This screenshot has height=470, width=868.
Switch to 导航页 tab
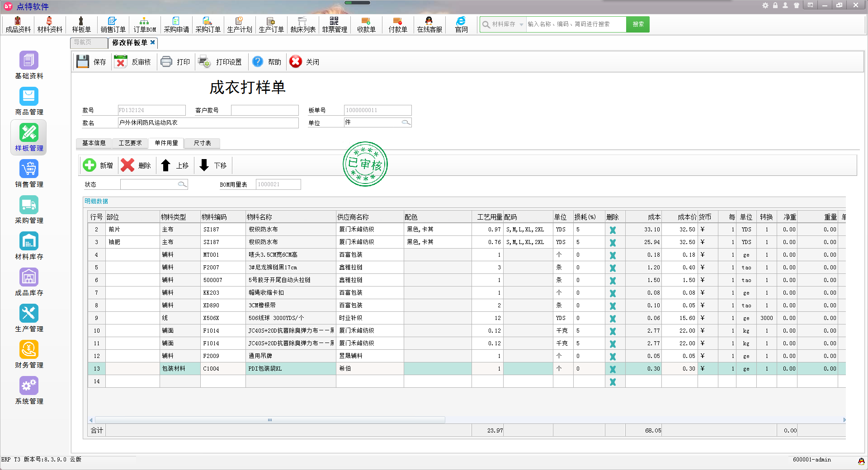pos(89,42)
